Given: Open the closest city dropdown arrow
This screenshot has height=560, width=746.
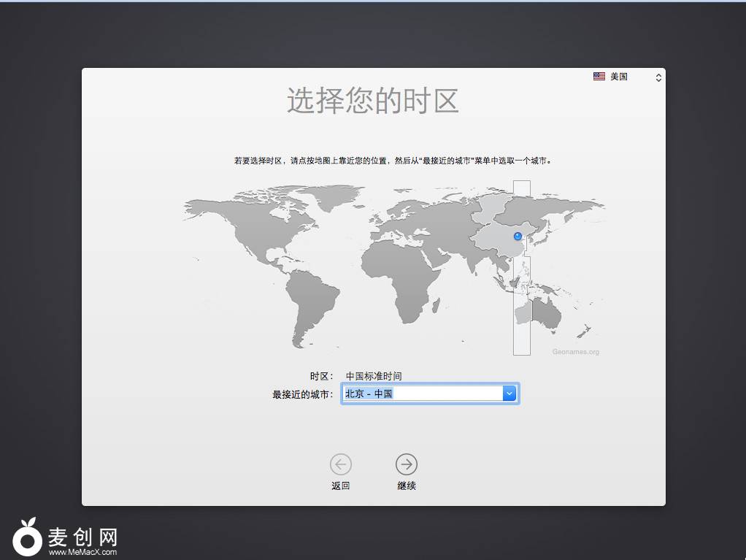Looking at the screenshot, I should [x=509, y=394].
